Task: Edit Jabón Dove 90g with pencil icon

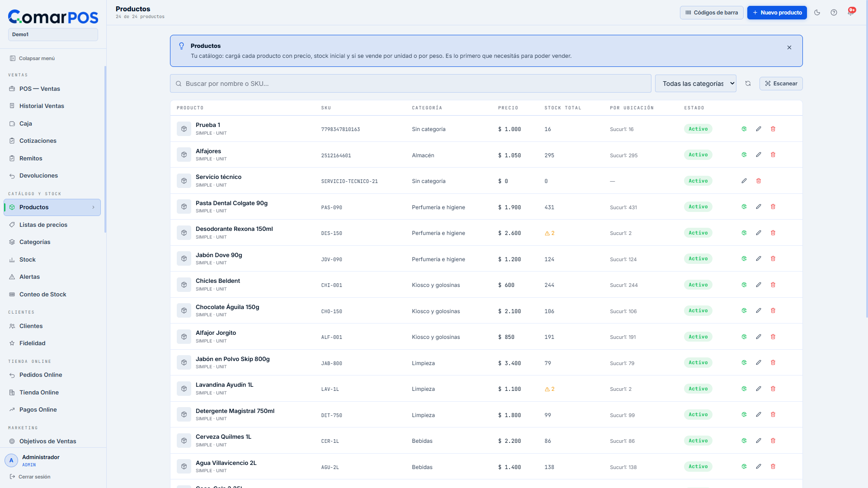Action: 759,259
